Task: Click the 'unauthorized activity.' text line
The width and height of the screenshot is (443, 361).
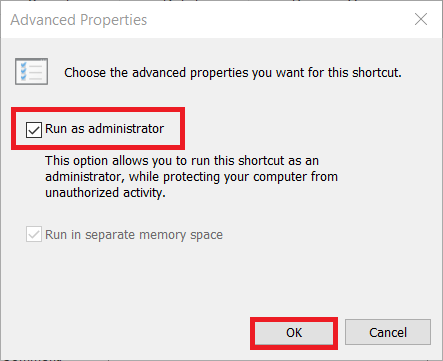Action: pyautogui.click(x=105, y=193)
